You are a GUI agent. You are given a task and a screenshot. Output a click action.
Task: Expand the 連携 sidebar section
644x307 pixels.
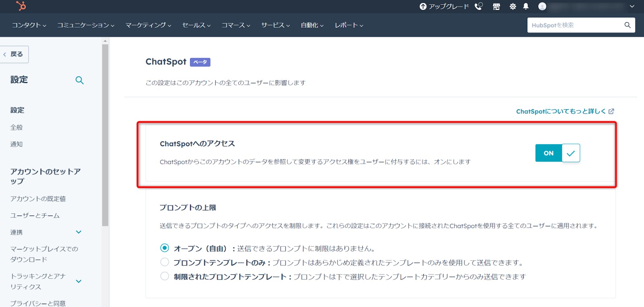(79, 232)
